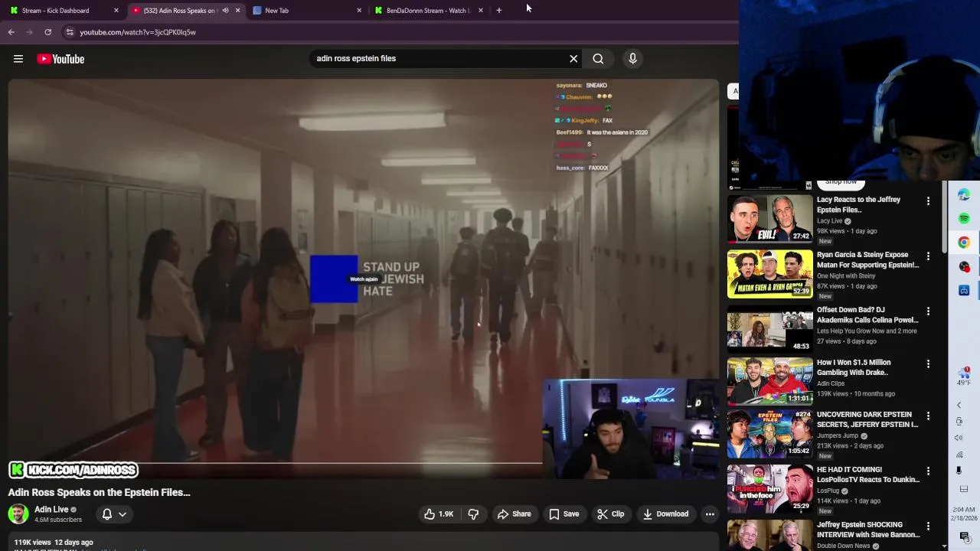Open options menu for Offset Down Bad video
980x551 pixels.
click(928, 311)
